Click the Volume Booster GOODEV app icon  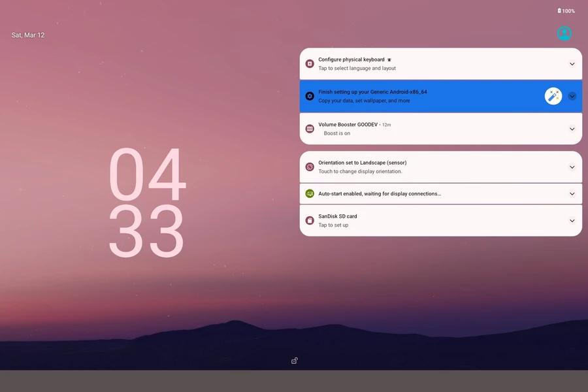(x=310, y=129)
